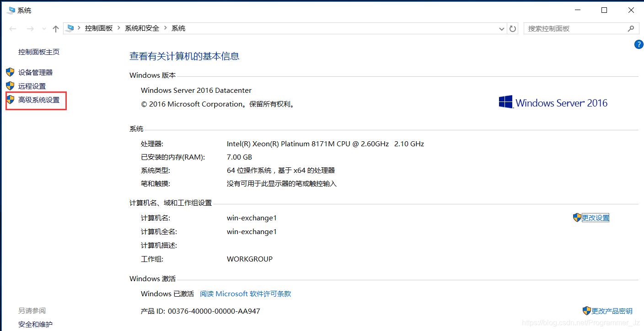Open address bar history dropdown

[502, 29]
